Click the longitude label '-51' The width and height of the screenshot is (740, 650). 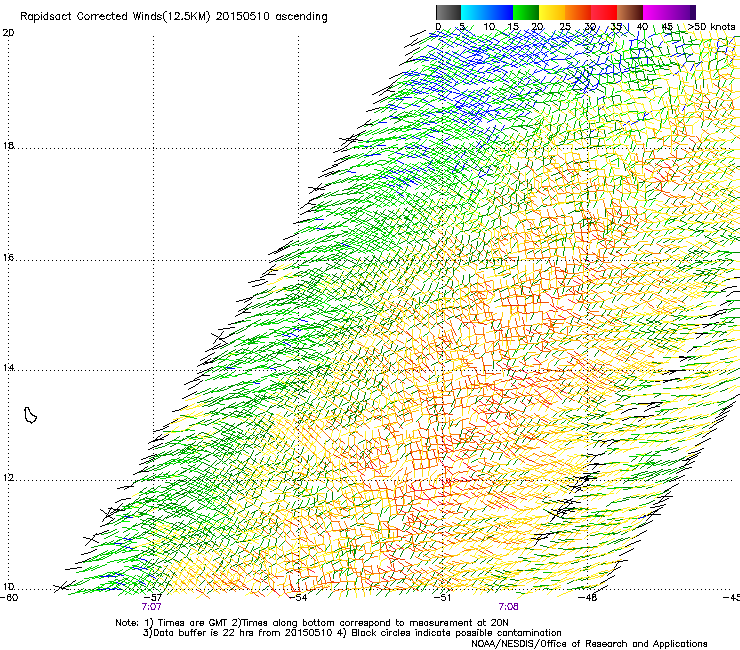[443, 598]
